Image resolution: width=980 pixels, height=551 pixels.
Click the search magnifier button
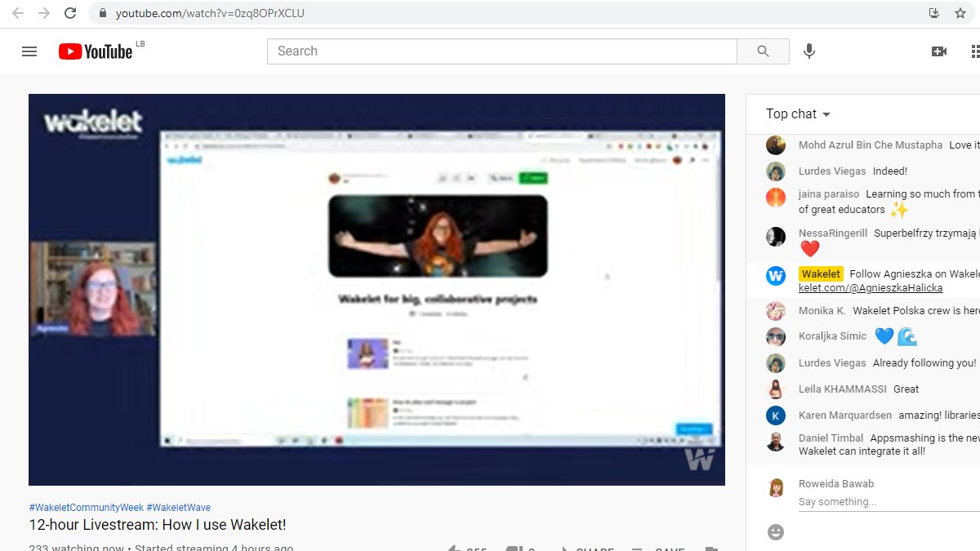click(x=763, y=51)
